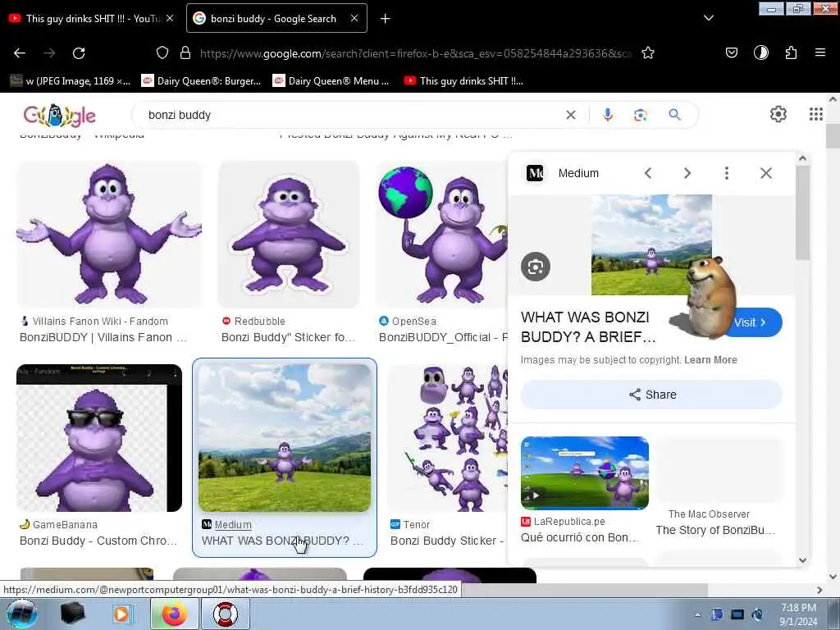Open the Dairy Queen Burger bookmark
The image size is (840, 630).
pyautogui.click(x=201, y=81)
